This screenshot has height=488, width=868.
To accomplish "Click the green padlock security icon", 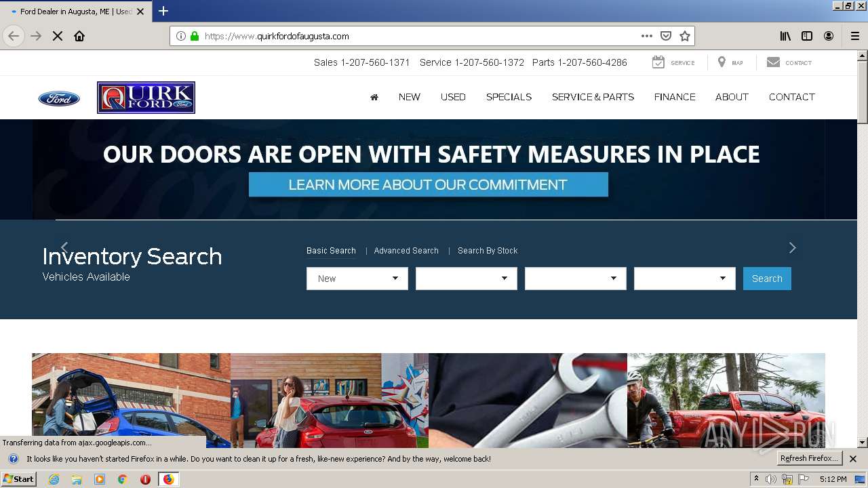I will click(x=195, y=36).
